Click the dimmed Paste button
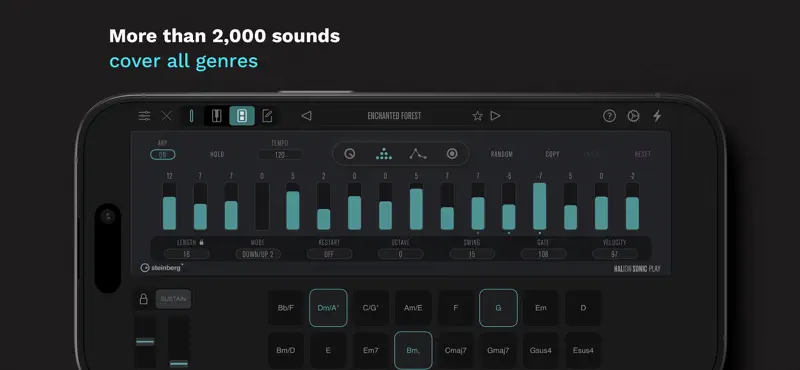 point(592,154)
